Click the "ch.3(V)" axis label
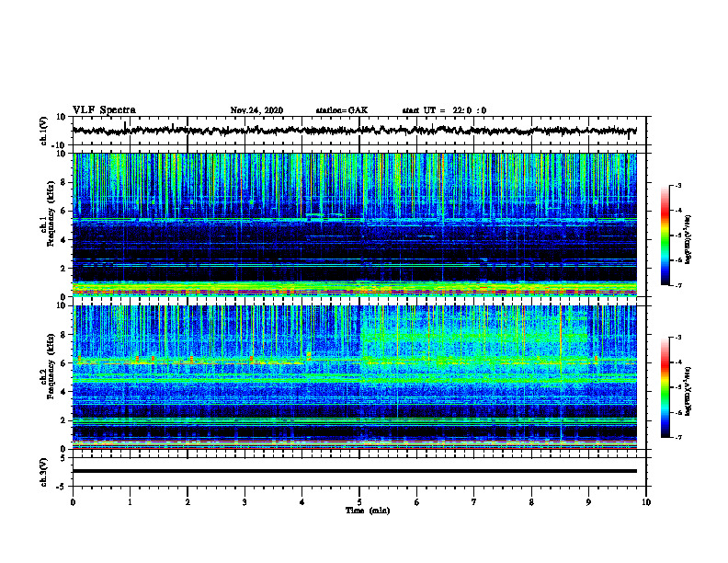The height and width of the screenshot is (563, 728). pos(44,472)
